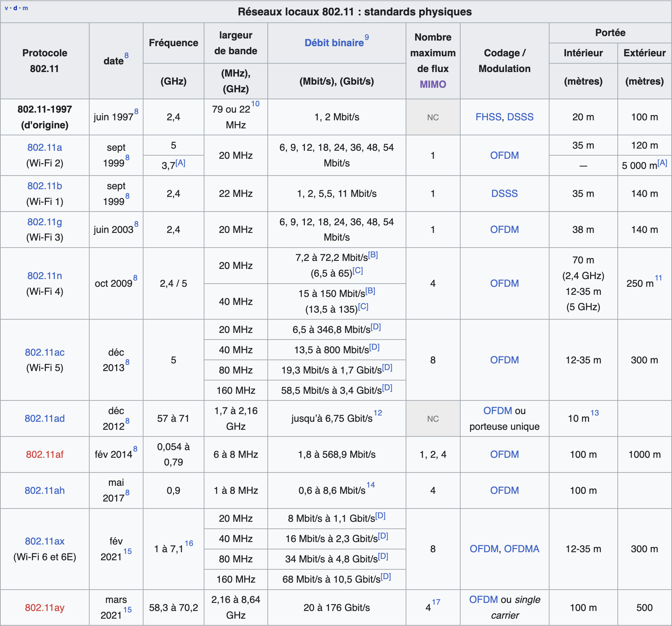Open note [B] after 72,2 Mbit/s

(x=373, y=255)
